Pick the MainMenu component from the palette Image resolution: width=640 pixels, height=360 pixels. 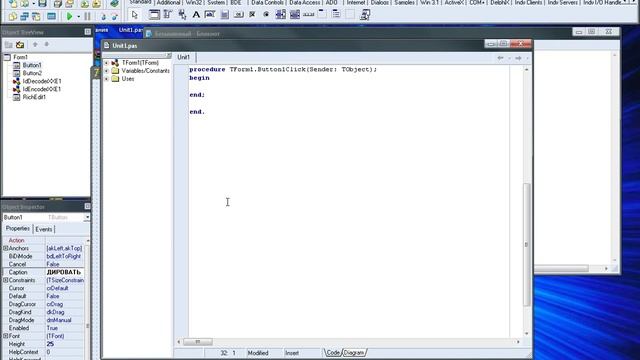click(x=168, y=15)
